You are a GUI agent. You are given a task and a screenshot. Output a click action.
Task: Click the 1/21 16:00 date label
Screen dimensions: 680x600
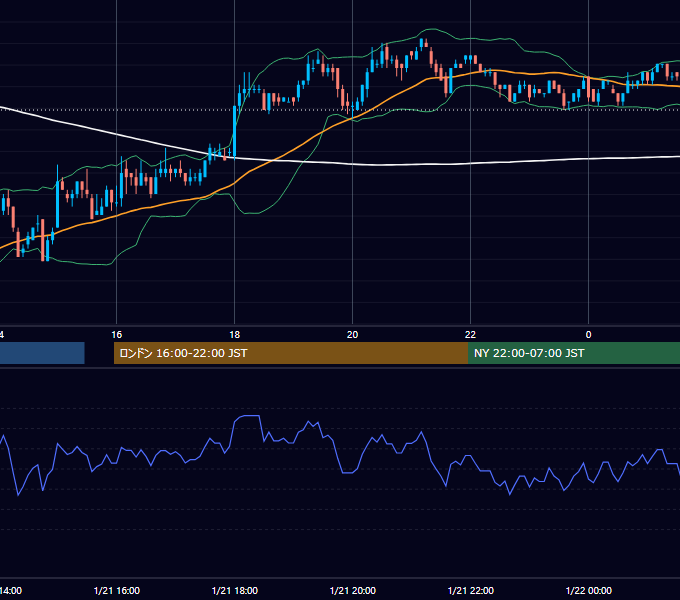pos(117,591)
